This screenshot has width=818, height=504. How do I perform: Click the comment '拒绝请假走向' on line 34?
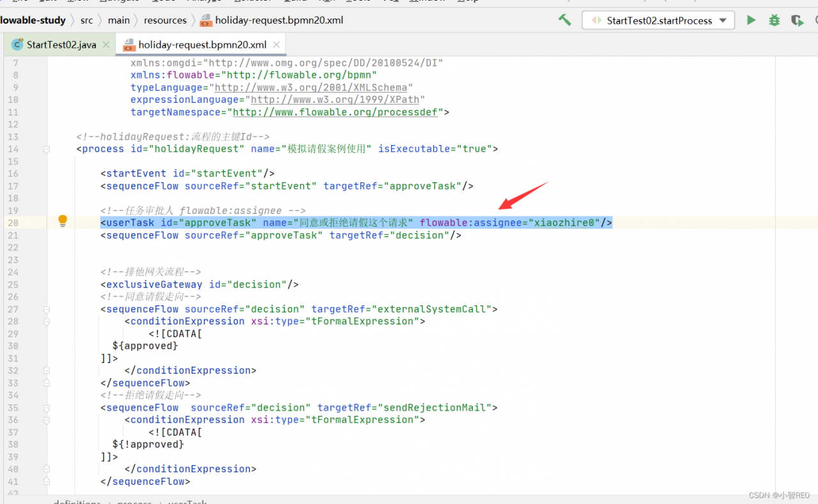coord(151,395)
